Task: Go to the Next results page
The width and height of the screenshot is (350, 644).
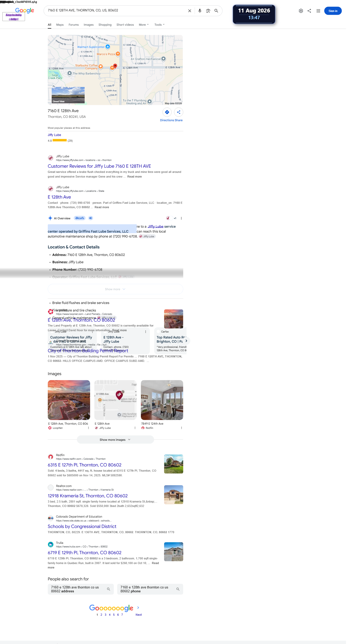Action: [139, 615]
